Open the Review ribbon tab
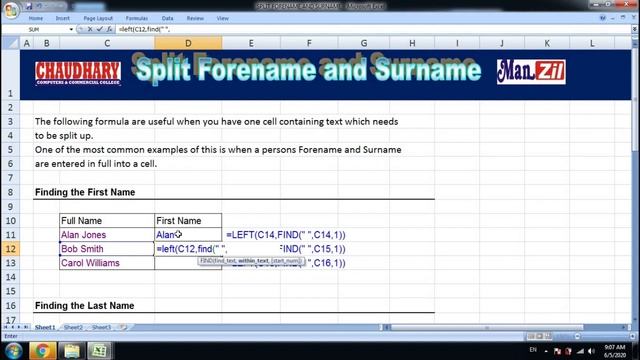This screenshot has height=360, width=640. pyautogui.click(x=195, y=18)
